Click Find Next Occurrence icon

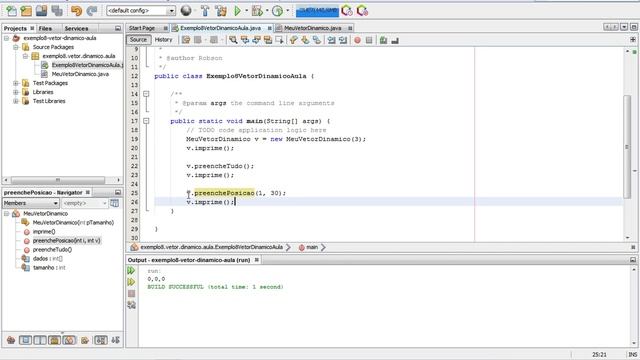(x=256, y=40)
